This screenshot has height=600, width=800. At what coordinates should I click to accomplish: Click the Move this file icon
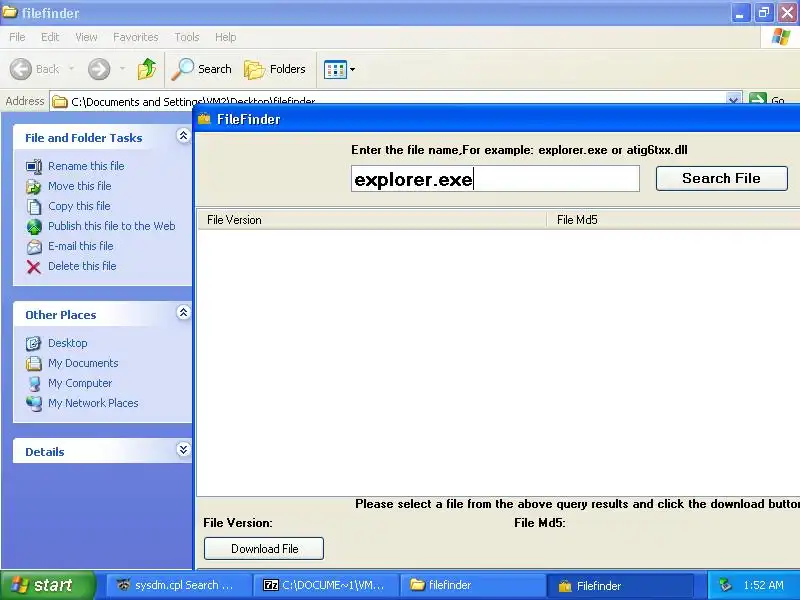pos(34,187)
